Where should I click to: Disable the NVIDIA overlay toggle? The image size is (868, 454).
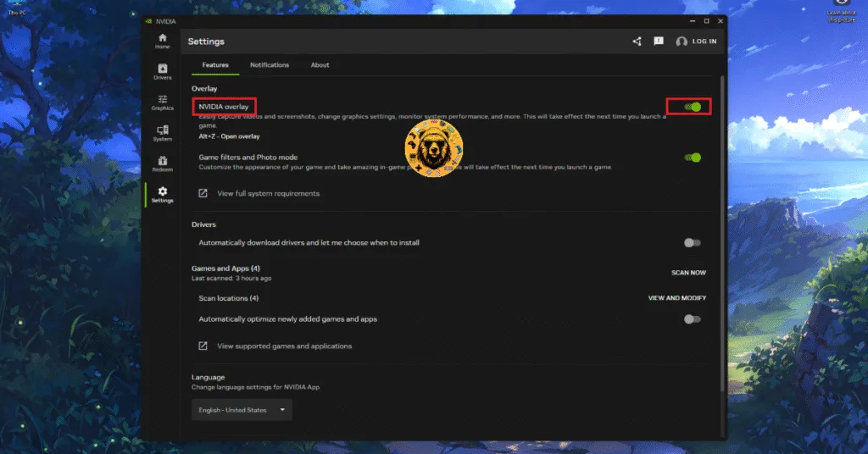(693, 107)
